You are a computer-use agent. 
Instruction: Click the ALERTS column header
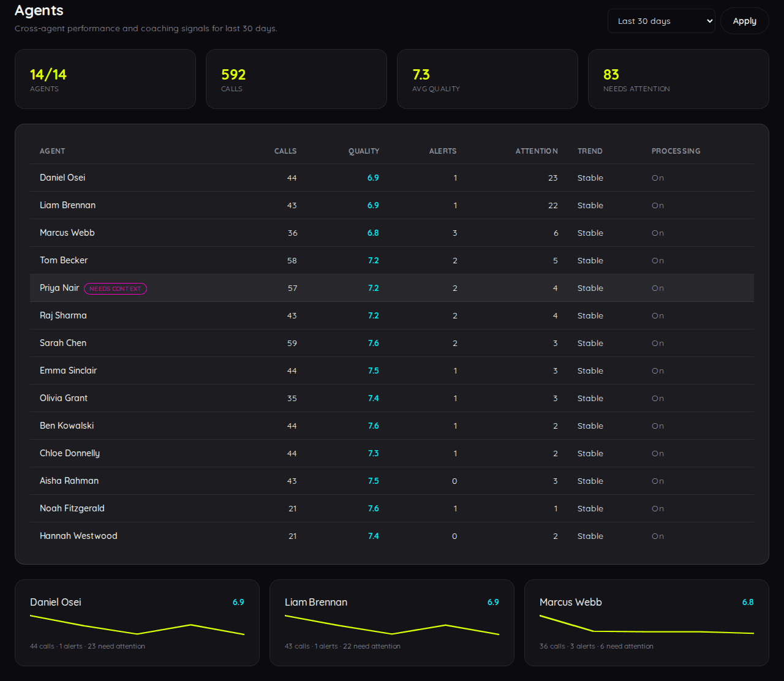tap(443, 151)
